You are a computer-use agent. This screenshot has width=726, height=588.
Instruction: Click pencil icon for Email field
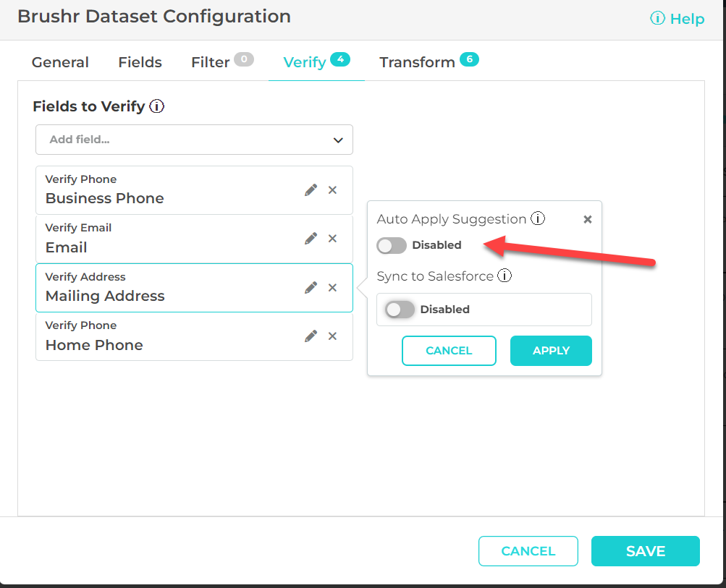[311, 239]
